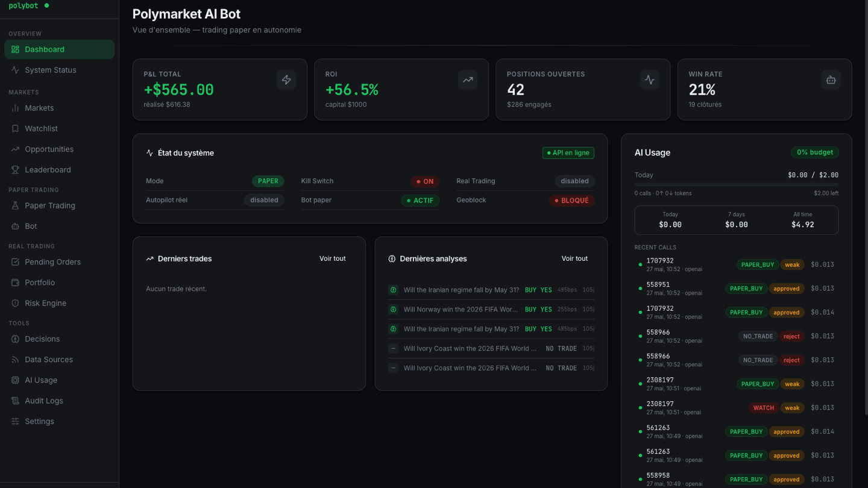Click the 0% budget badge
This screenshot has height=488, width=868.
tap(814, 152)
